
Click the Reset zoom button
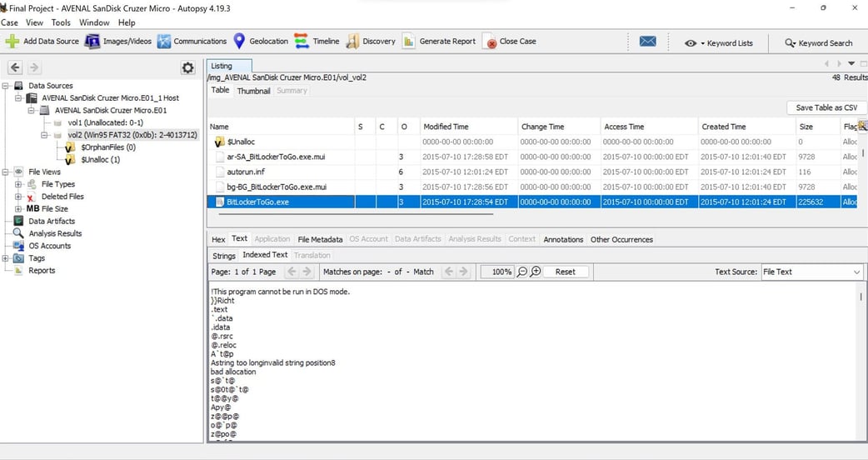click(x=565, y=272)
